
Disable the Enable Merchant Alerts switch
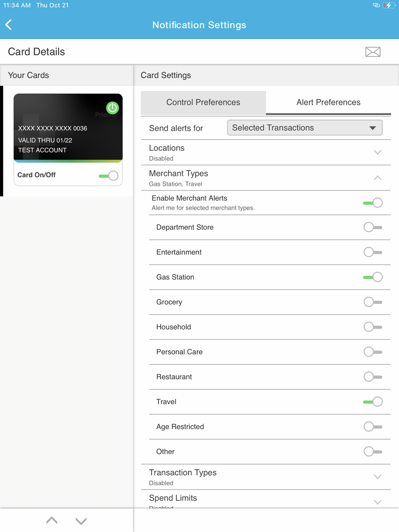[373, 203]
